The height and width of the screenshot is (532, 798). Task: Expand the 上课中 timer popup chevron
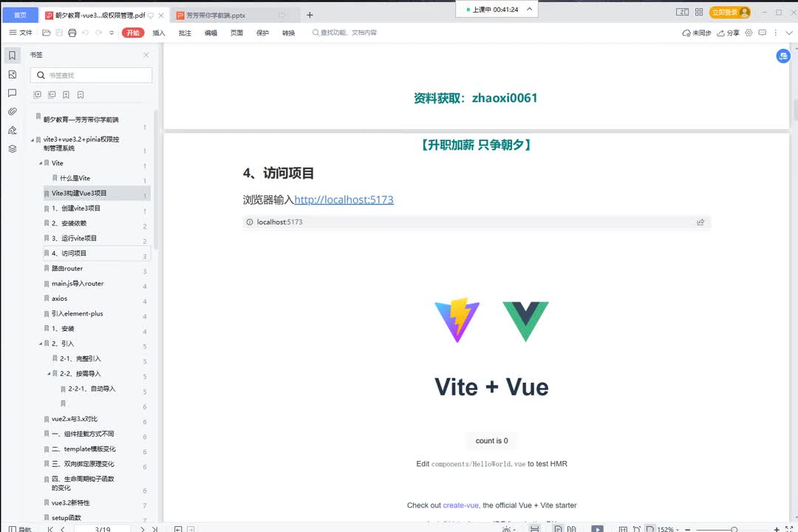coord(529,9)
